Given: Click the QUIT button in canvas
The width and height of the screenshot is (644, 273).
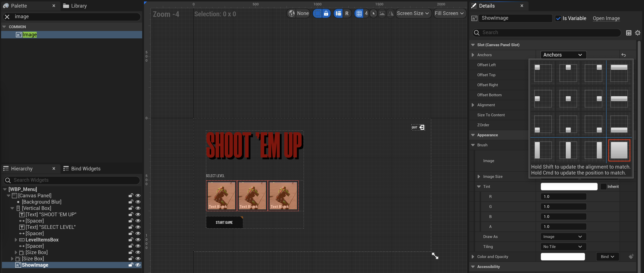Looking at the screenshot, I should [418, 127].
